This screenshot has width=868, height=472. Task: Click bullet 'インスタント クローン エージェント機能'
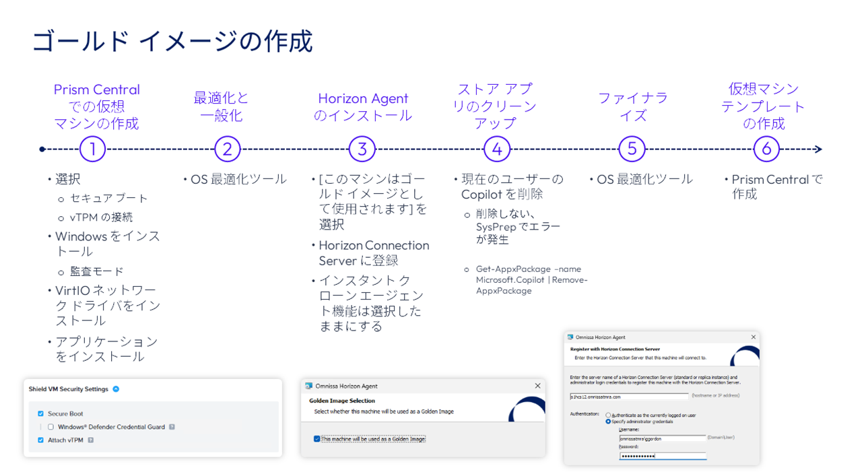371,303
